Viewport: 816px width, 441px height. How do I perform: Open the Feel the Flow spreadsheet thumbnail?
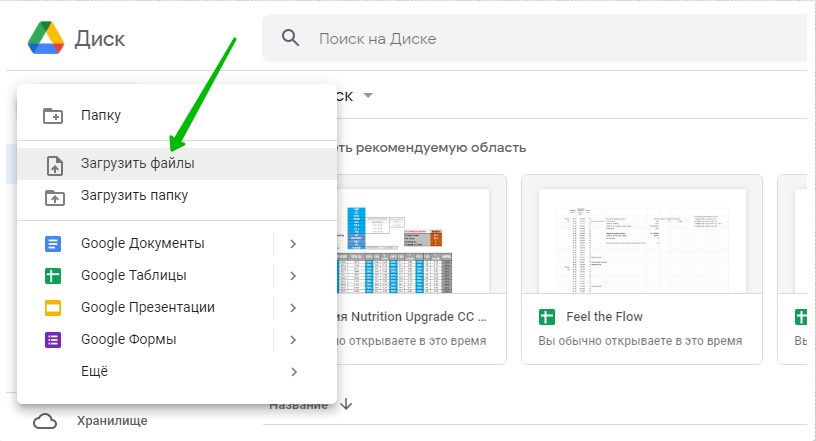click(x=642, y=241)
